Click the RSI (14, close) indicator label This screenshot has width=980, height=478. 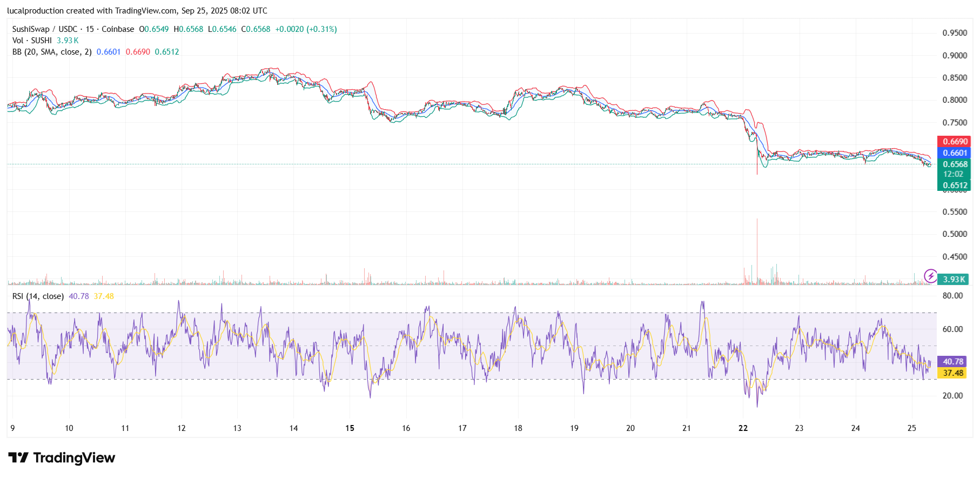point(38,296)
